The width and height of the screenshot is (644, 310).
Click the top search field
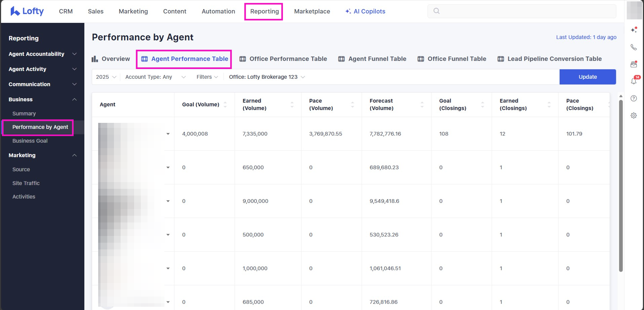[x=522, y=11]
